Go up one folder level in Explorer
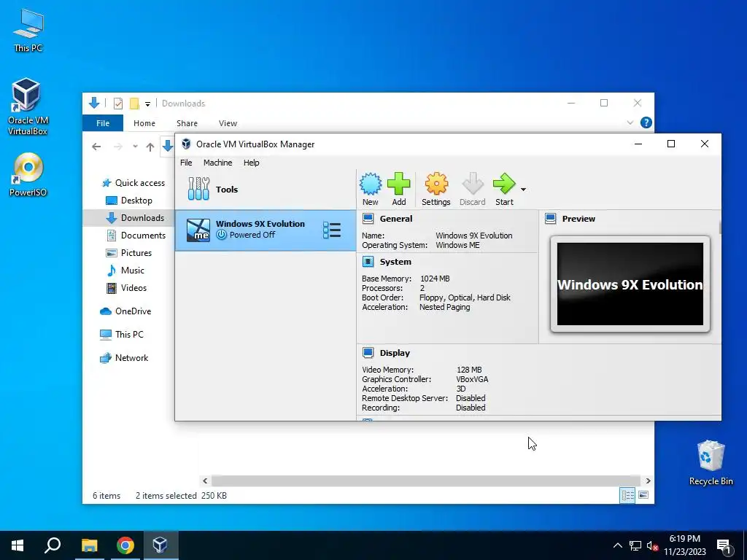 click(150, 147)
